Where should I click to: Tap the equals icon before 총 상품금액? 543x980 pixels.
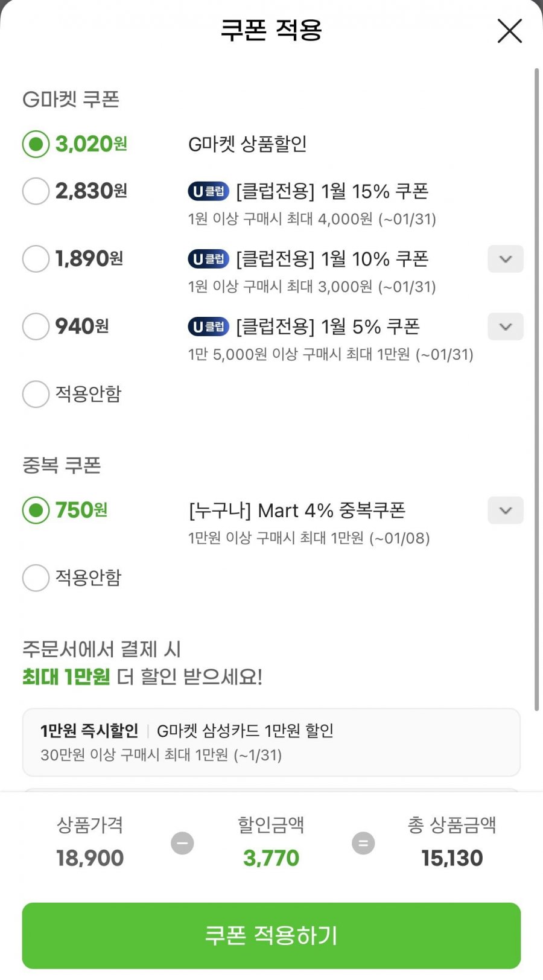363,843
